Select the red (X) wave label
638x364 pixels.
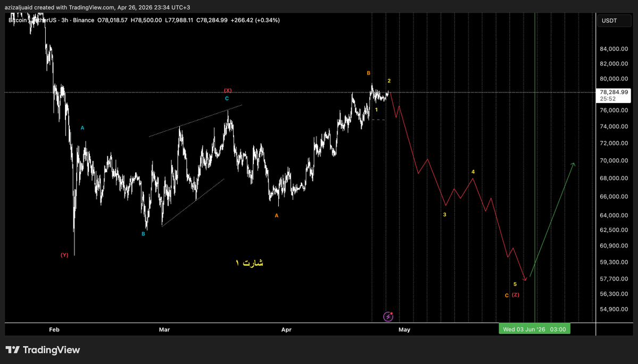coord(228,90)
